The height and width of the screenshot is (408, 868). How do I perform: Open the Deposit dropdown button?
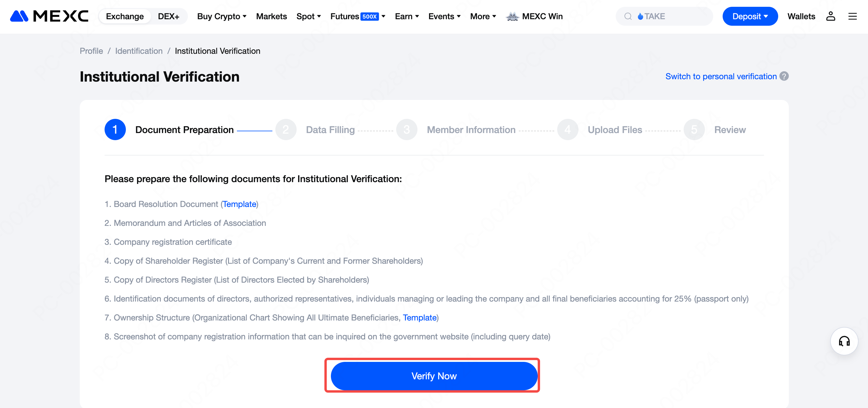click(x=750, y=16)
